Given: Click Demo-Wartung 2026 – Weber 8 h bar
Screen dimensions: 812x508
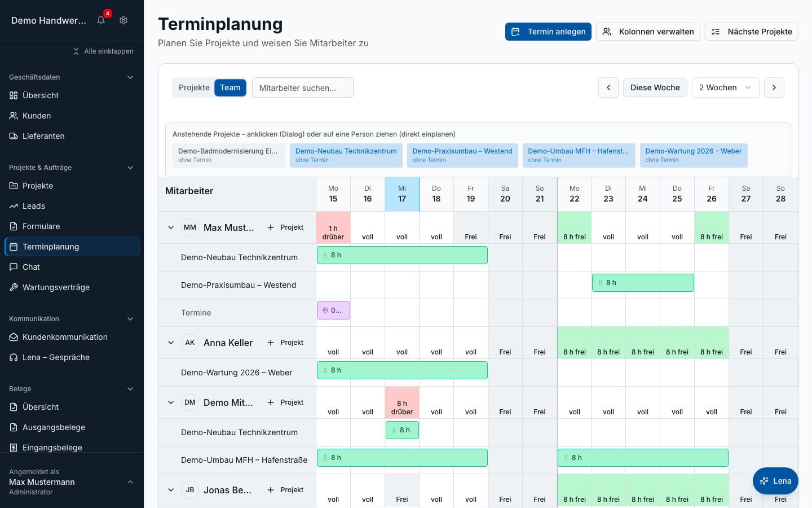Looking at the screenshot, I should tap(402, 370).
